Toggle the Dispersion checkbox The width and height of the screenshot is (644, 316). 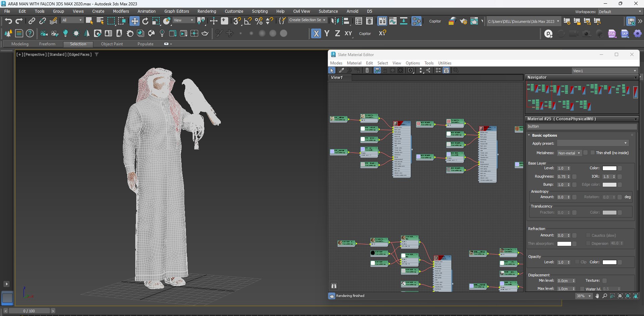click(588, 243)
